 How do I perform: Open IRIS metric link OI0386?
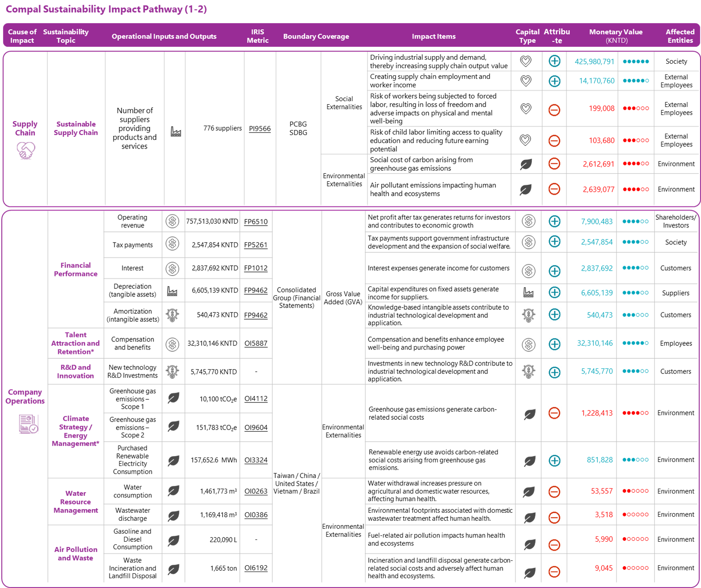point(256,515)
